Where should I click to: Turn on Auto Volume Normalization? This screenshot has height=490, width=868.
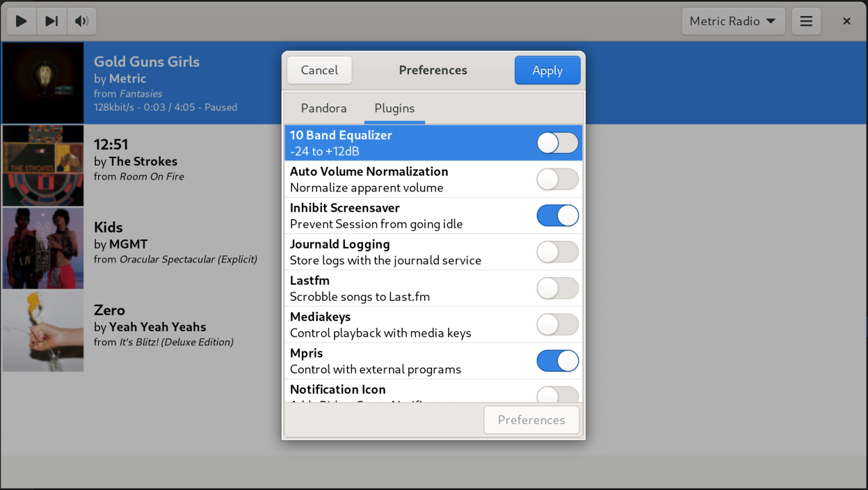[557, 180]
